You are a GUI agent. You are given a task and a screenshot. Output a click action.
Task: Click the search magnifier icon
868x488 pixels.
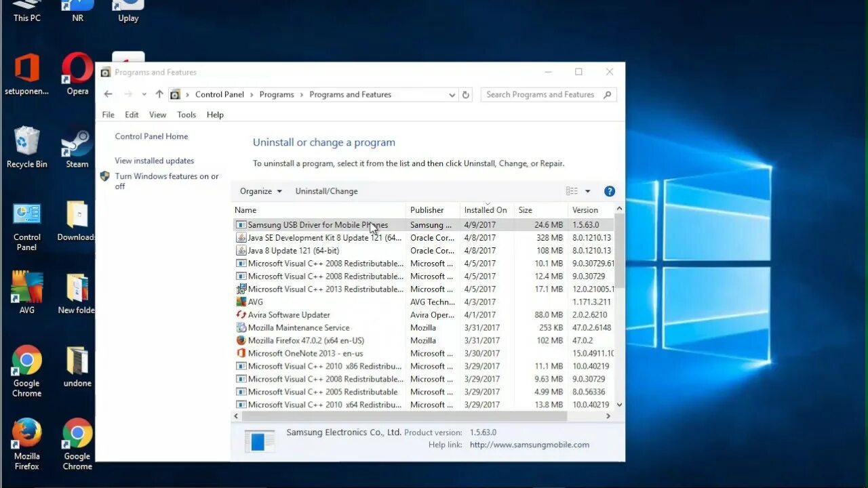[607, 95]
